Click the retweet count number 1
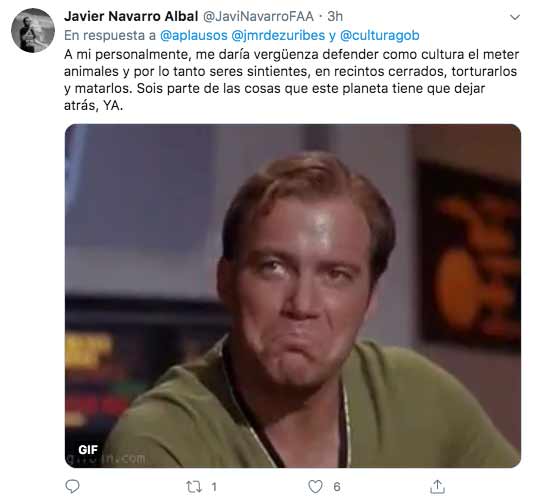The width and height of the screenshot is (535, 497). point(214,487)
